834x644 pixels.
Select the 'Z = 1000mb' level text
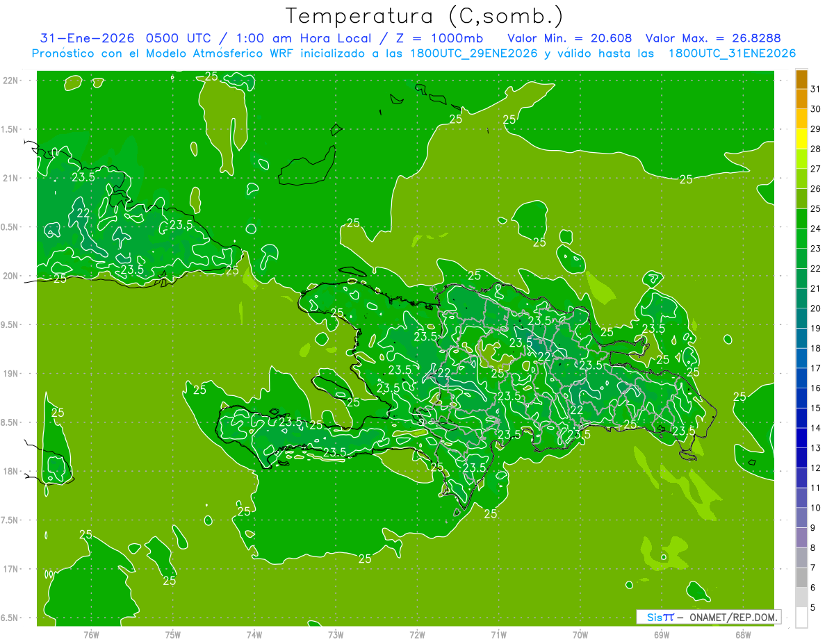coord(441,38)
